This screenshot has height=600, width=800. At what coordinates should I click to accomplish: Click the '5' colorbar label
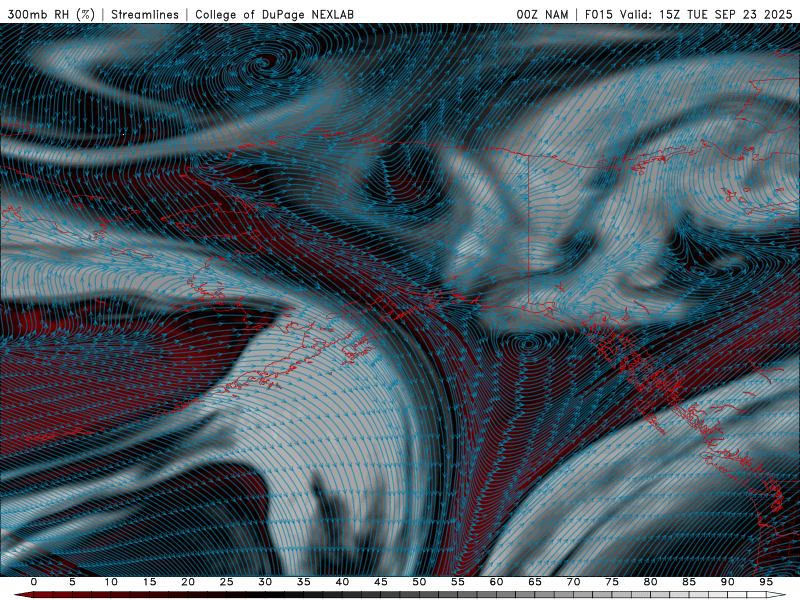(72, 582)
